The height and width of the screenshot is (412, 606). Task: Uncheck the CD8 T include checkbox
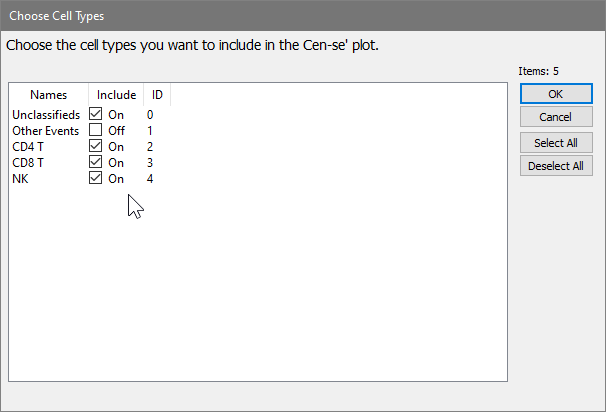coord(96,162)
